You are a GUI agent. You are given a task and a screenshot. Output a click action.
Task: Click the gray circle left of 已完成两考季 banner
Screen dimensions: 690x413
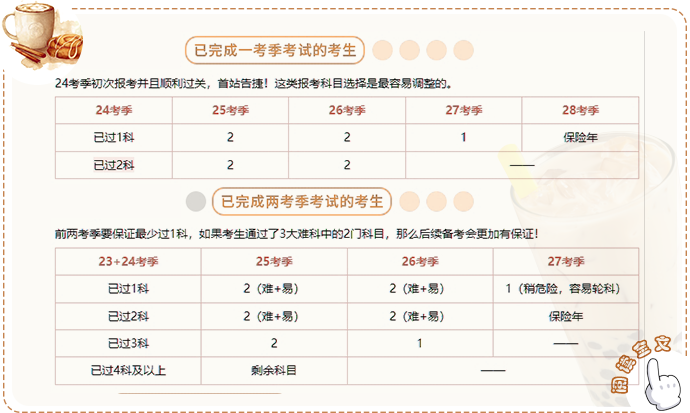point(196,201)
